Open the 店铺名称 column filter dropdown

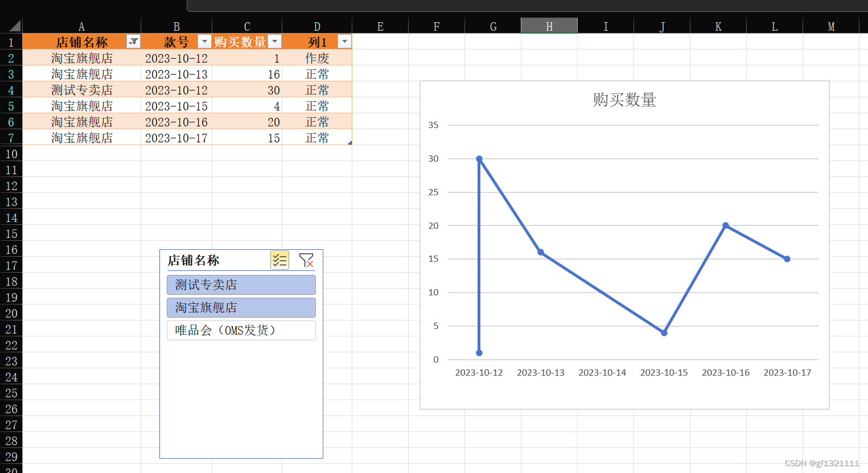pos(133,42)
